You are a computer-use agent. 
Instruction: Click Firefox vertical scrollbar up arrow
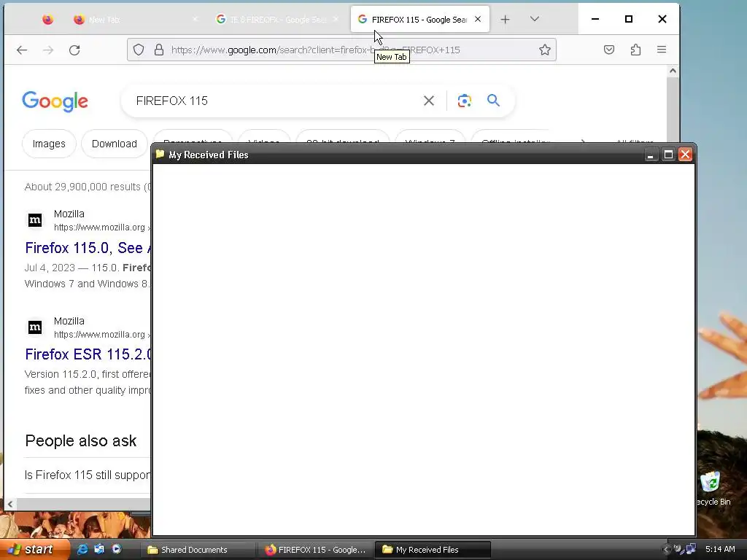[x=673, y=71]
